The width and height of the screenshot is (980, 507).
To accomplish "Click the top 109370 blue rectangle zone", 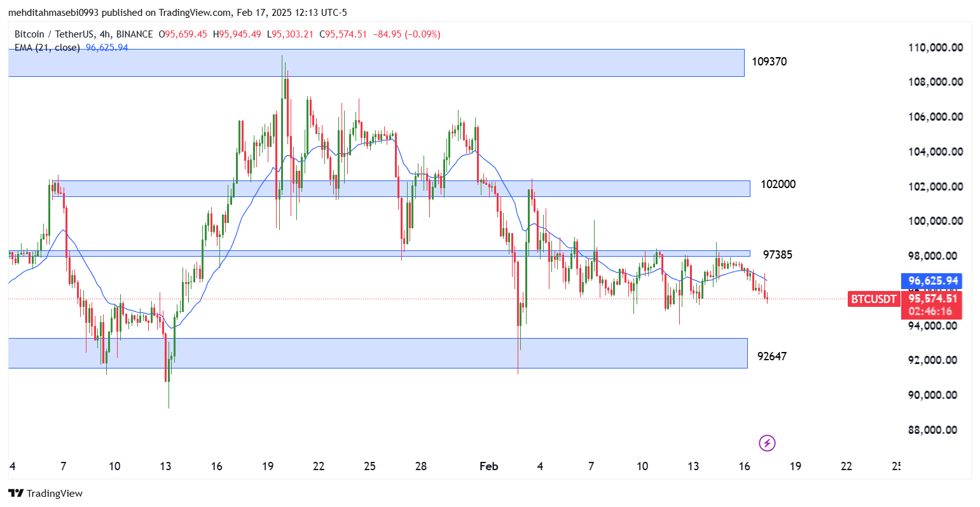I will point(376,63).
